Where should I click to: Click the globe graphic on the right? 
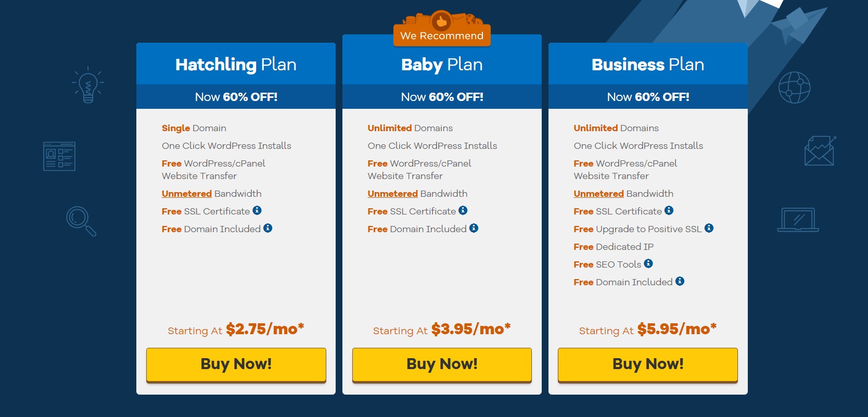794,87
